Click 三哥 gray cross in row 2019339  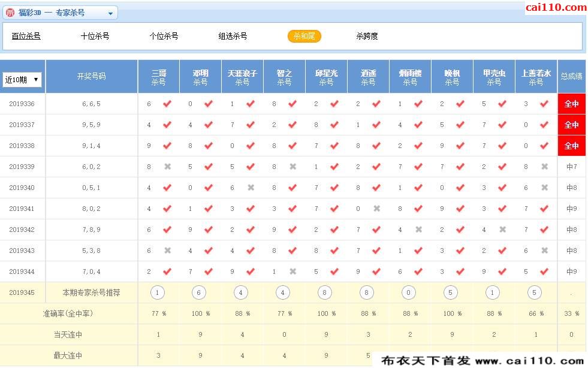coord(168,167)
